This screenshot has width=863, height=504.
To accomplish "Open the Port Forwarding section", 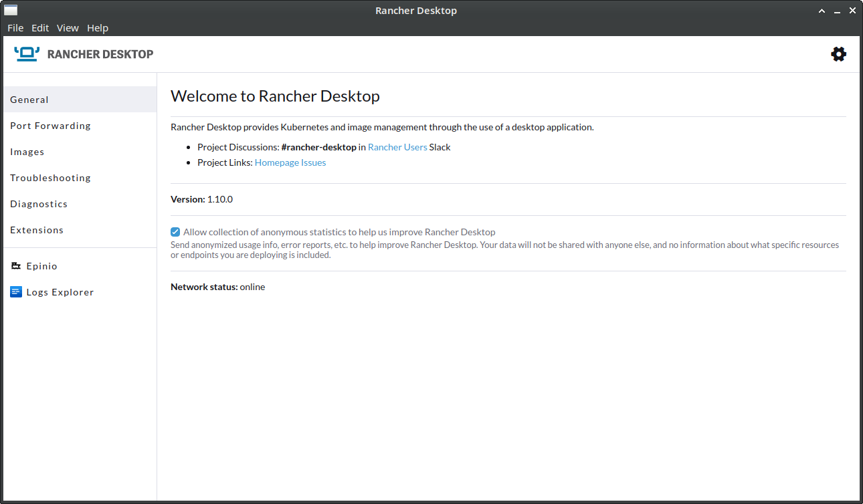I will [x=50, y=125].
